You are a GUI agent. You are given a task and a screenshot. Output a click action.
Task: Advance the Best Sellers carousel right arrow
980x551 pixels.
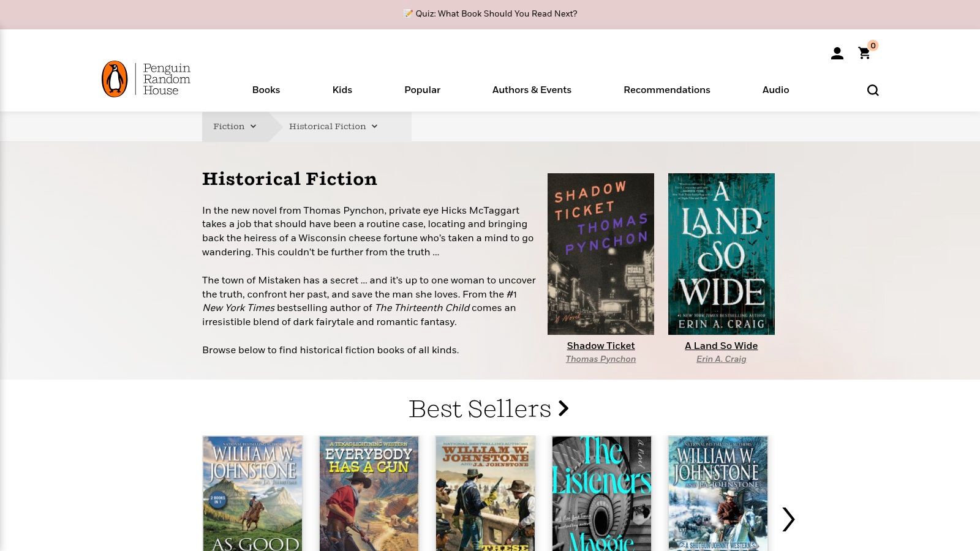pos(788,519)
